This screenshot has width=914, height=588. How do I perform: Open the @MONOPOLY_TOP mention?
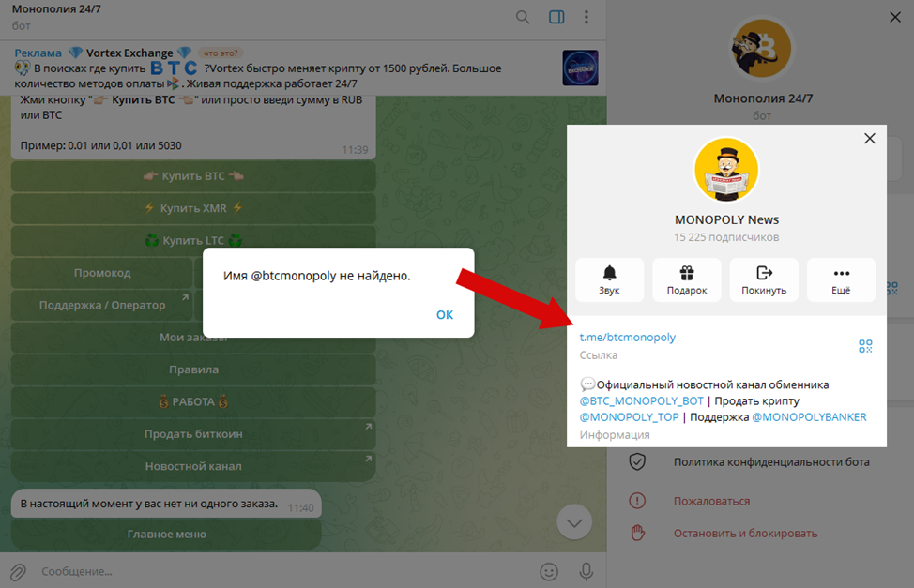click(629, 417)
